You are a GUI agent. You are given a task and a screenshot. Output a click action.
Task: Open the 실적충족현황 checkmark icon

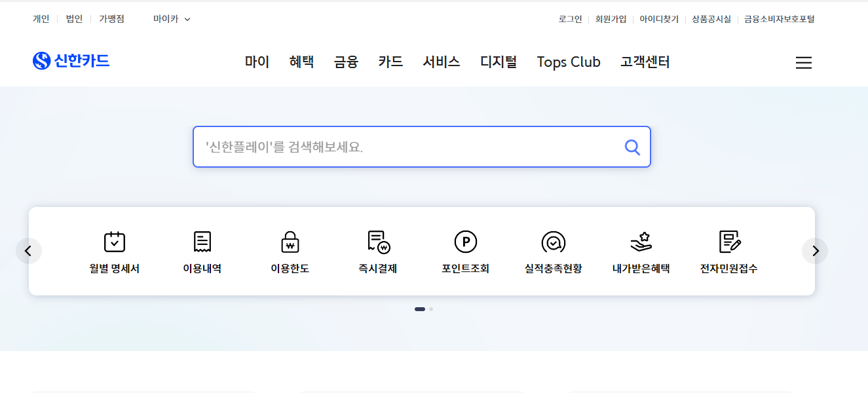tap(554, 242)
